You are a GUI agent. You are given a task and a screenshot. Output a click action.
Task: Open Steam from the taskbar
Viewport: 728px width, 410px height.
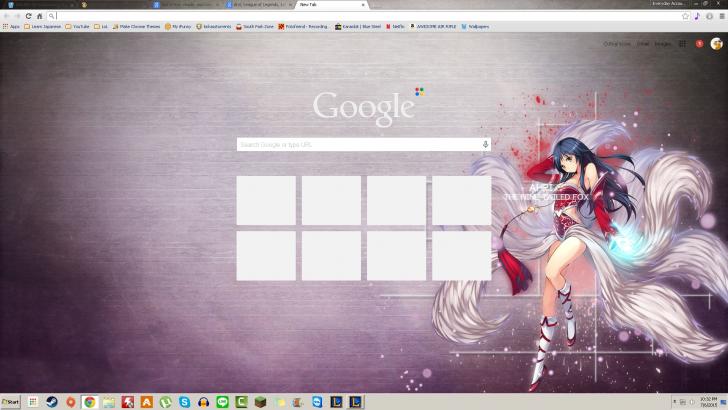click(x=52, y=402)
